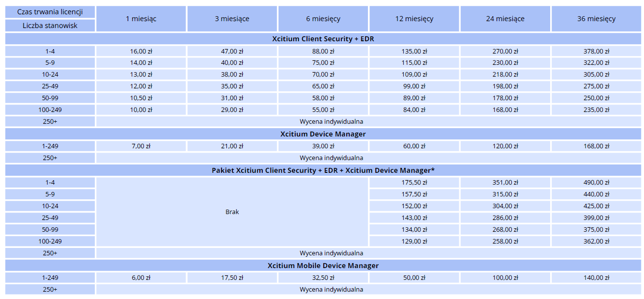Click the 17,50 zł Mobile Device Manager price
The height and width of the screenshot is (299, 644).
tap(232, 278)
